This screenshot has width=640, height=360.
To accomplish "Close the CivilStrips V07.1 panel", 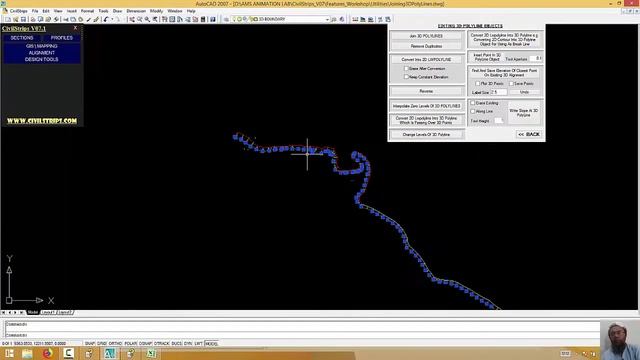I will pos(76,28).
